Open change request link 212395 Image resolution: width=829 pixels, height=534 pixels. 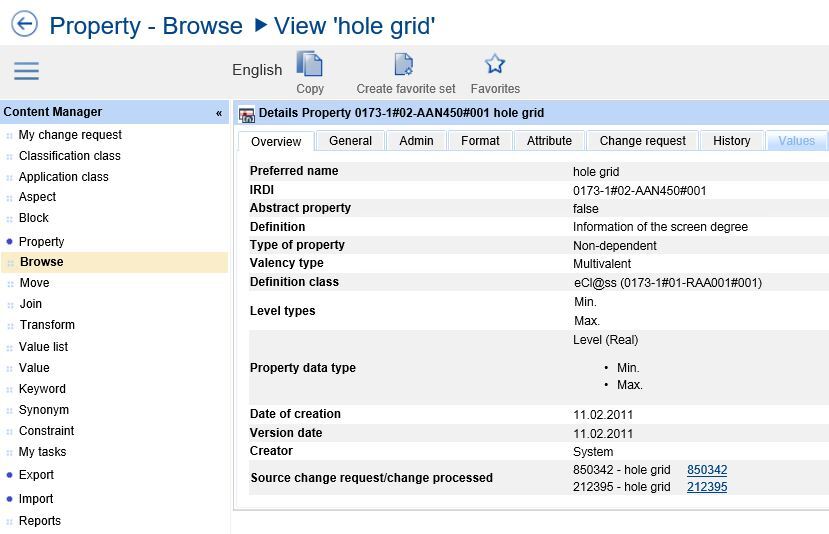[707, 487]
